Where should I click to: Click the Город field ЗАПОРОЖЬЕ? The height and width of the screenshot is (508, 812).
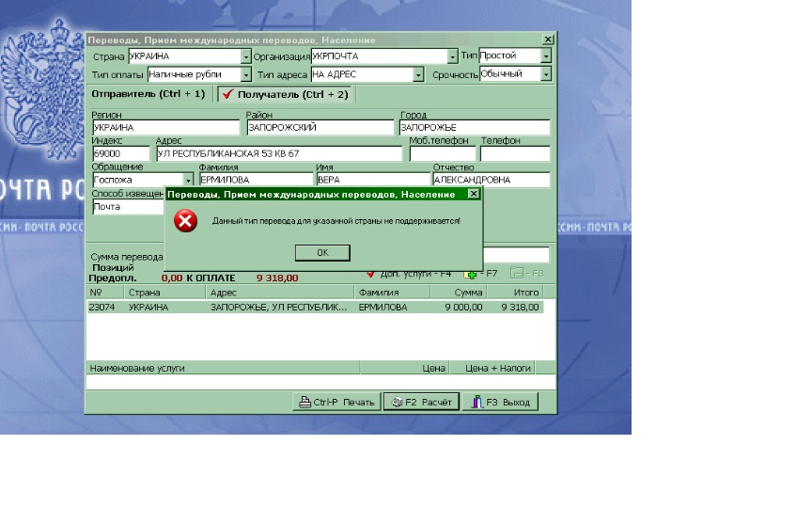475,128
